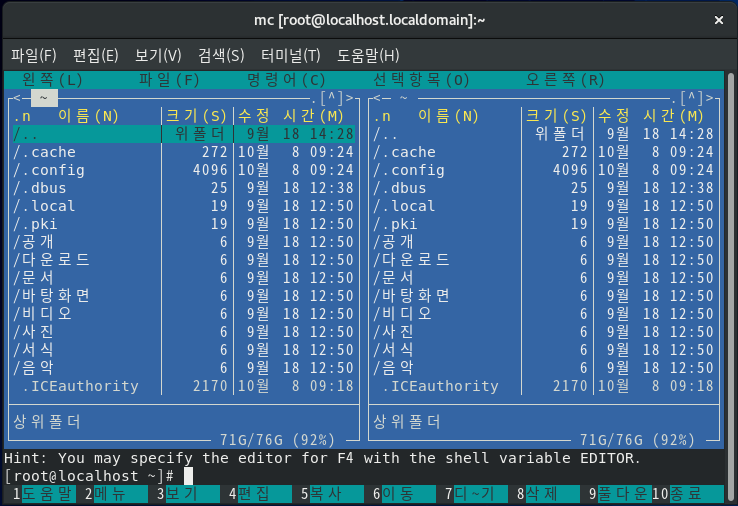The image size is (738, 506).
Task: Sort right panel by 크기(S) column
Action: coord(556,116)
